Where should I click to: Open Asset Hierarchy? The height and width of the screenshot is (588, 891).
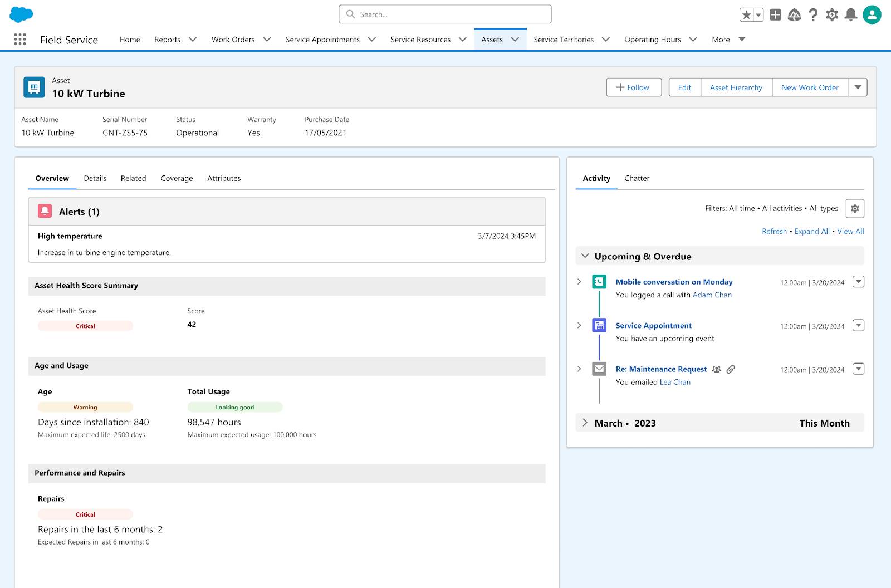point(736,87)
